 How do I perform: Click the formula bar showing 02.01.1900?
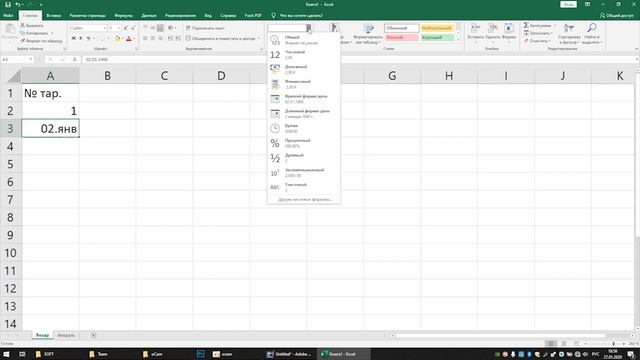[359, 59]
